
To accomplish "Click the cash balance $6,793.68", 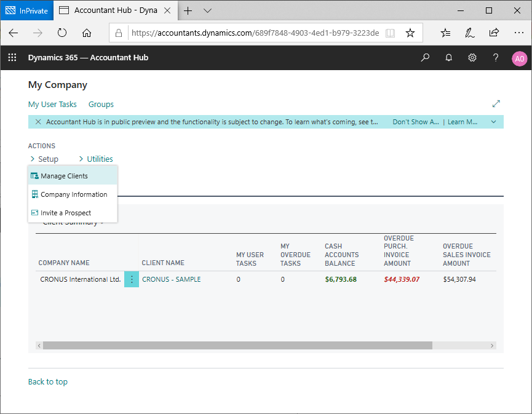I will click(341, 279).
